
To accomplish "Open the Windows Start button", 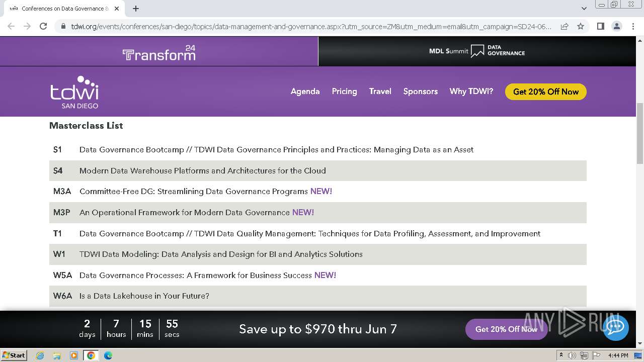I will point(14,355).
